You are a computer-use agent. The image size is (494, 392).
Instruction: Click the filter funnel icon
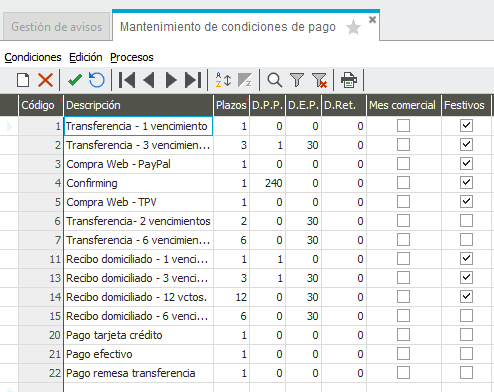click(x=297, y=80)
